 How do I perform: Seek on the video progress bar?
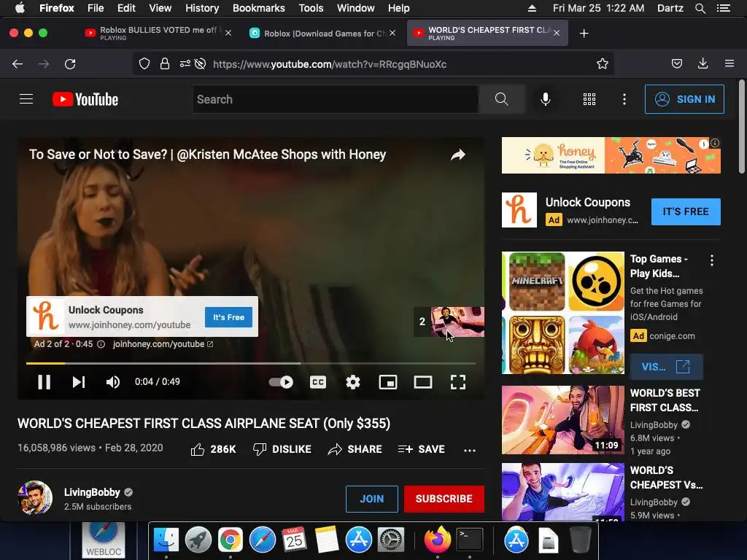pos(251,363)
